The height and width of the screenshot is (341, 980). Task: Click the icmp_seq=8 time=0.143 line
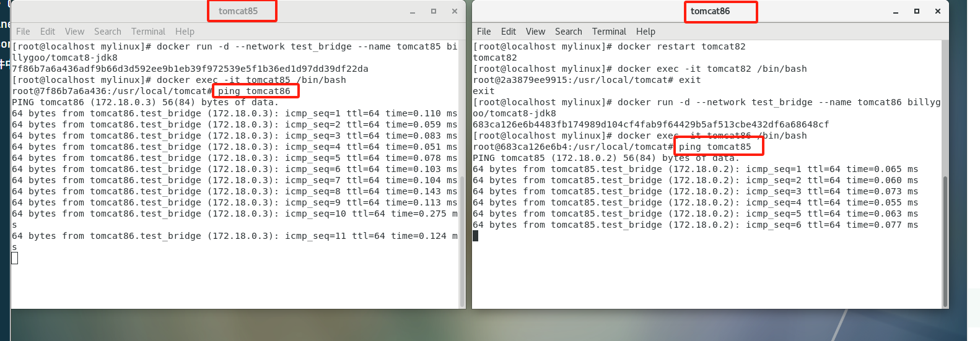(x=235, y=191)
